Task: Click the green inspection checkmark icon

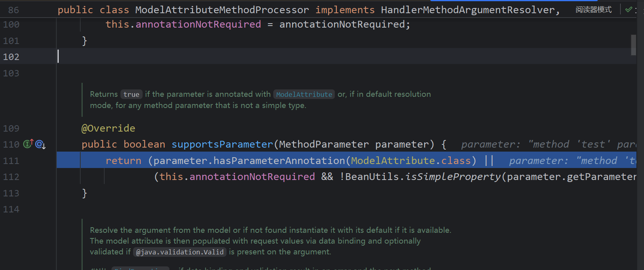Action: tap(628, 10)
